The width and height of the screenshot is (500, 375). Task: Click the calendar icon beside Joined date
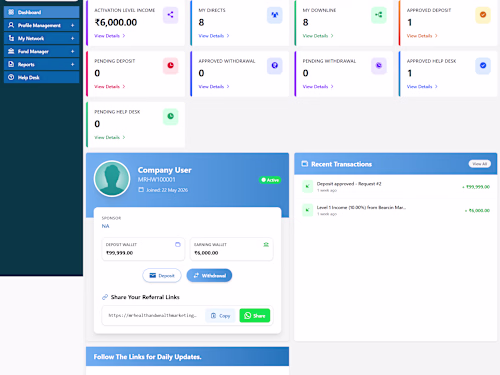tap(141, 190)
